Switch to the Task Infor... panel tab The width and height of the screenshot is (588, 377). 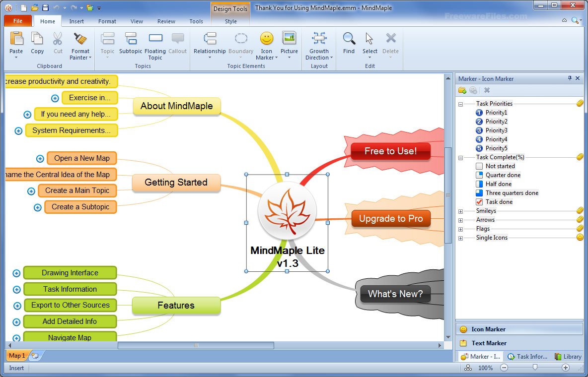coord(528,356)
